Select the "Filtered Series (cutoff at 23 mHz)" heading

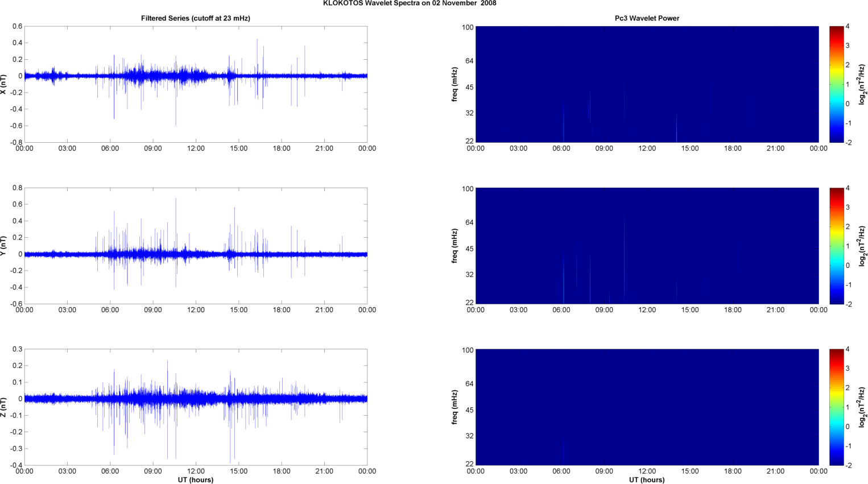click(x=196, y=18)
